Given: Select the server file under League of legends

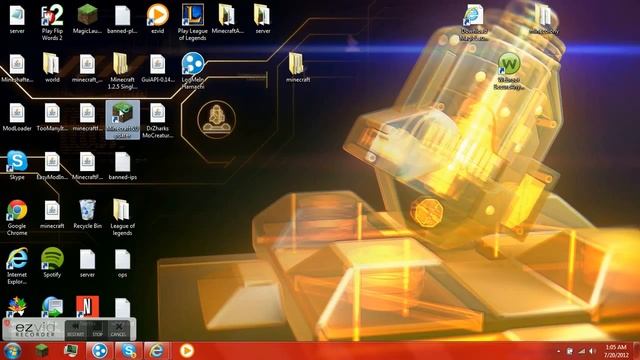Looking at the screenshot, I should coord(87,263).
